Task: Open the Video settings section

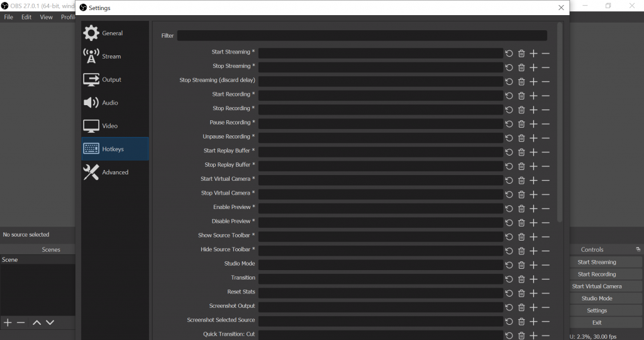Action: 115,126
